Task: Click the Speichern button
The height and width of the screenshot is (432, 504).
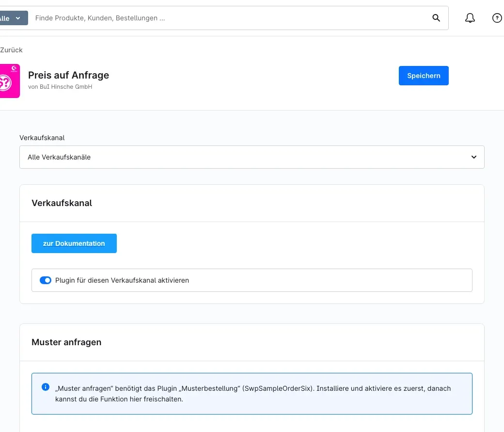Action: pos(424,76)
